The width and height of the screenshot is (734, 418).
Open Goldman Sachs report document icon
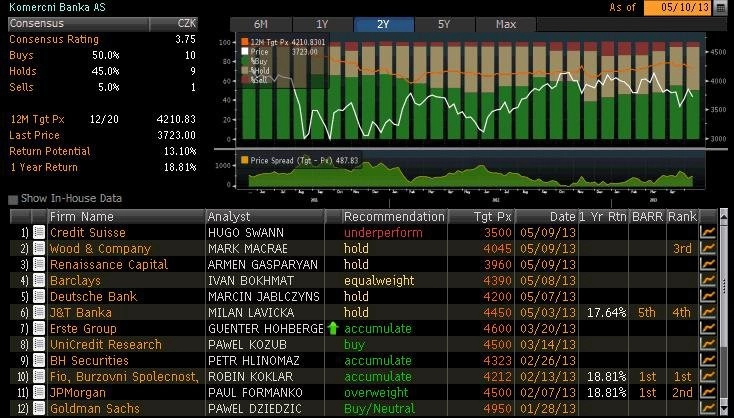pos(39,408)
